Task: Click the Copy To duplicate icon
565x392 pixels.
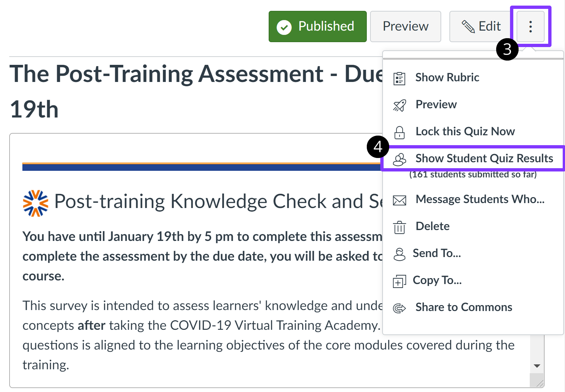Action: pos(399,281)
